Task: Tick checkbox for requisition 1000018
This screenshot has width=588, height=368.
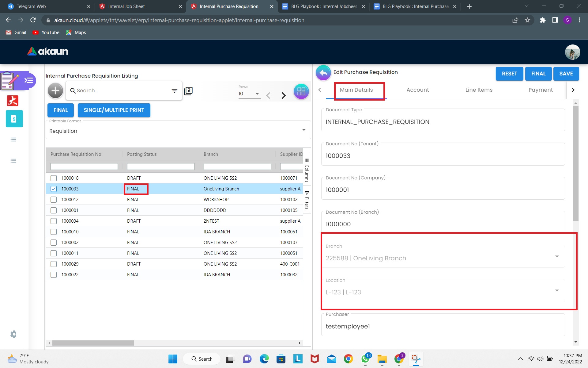Action: point(54,178)
